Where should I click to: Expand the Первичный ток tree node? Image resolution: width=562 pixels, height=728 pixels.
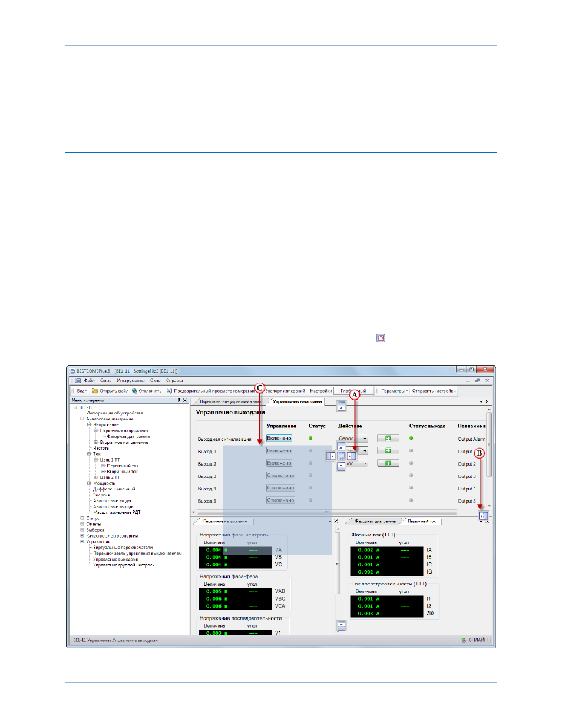(103, 466)
